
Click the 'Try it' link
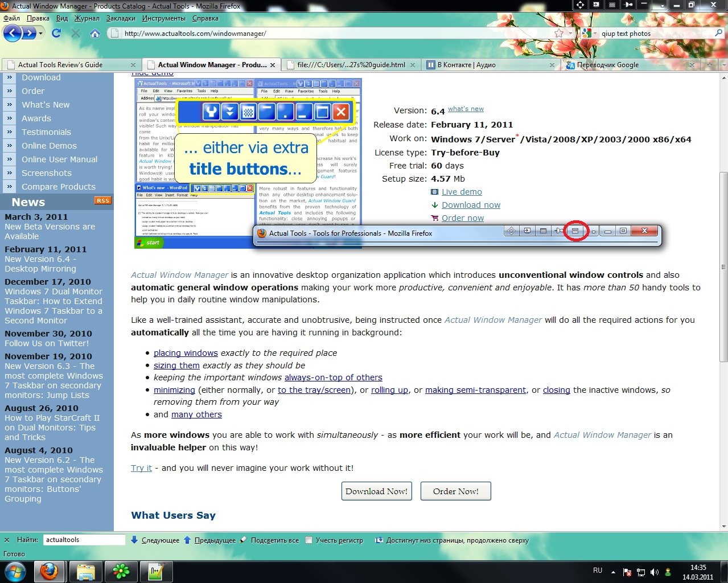click(141, 468)
